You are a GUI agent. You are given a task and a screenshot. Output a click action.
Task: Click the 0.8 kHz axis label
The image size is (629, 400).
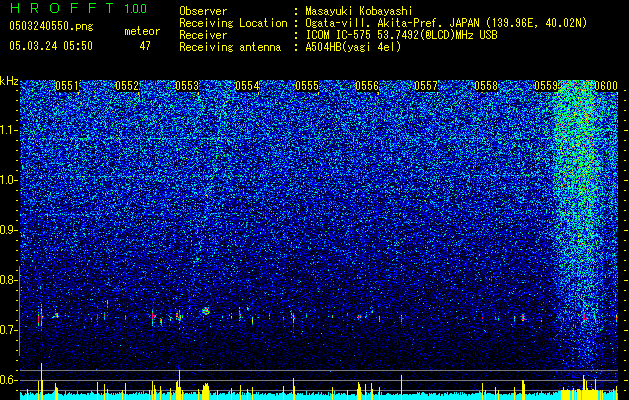9,280
